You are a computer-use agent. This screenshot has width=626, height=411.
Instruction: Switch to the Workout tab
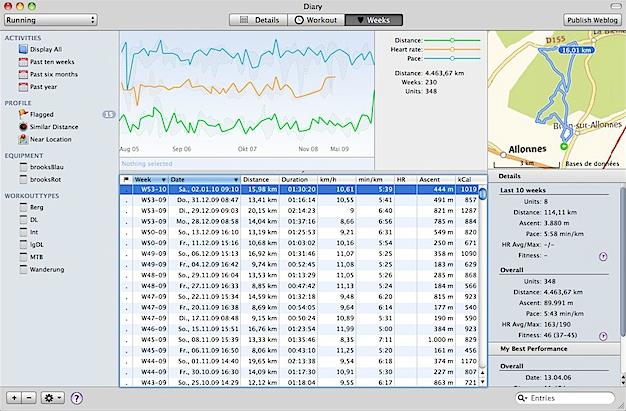click(x=316, y=20)
